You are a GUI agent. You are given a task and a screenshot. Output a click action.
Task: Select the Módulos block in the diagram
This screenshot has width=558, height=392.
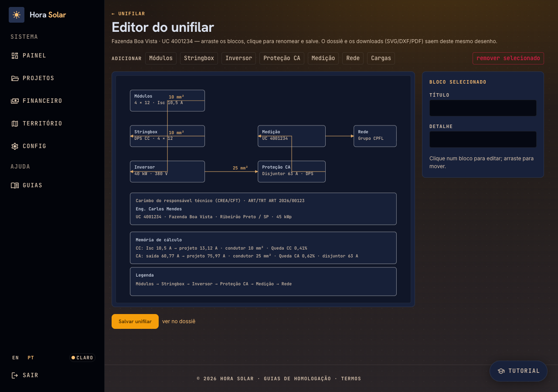(167, 101)
